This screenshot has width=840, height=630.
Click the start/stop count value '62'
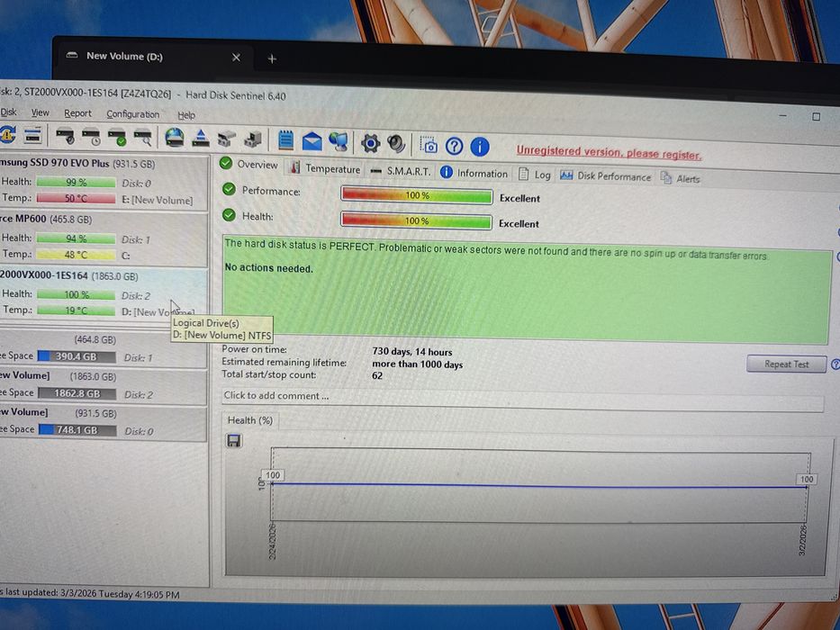(x=377, y=376)
